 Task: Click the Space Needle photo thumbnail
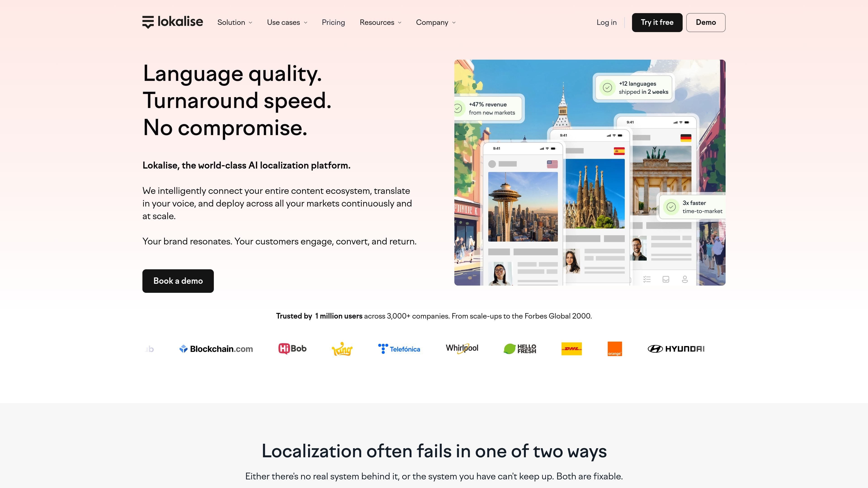pos(523,207)
